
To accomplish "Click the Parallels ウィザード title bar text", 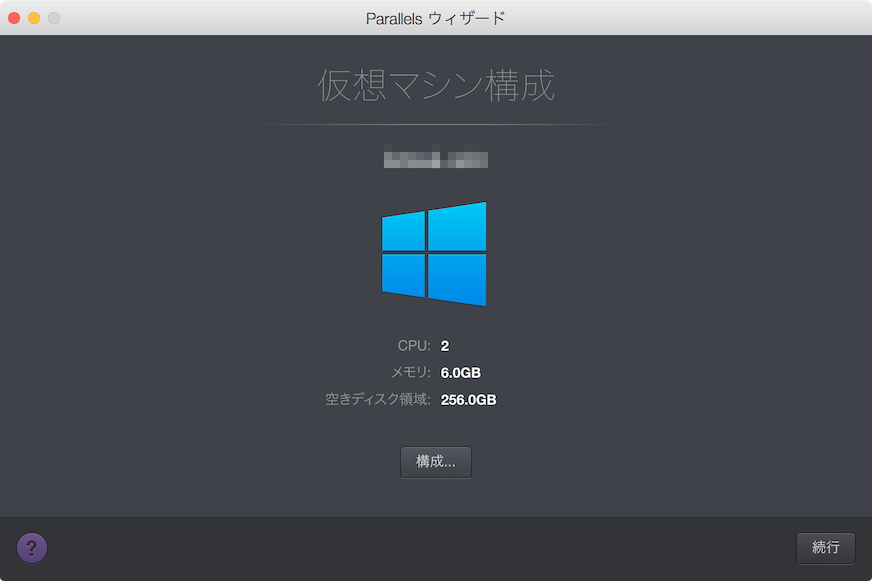I will pyautogui.click(x=435, y=18).
